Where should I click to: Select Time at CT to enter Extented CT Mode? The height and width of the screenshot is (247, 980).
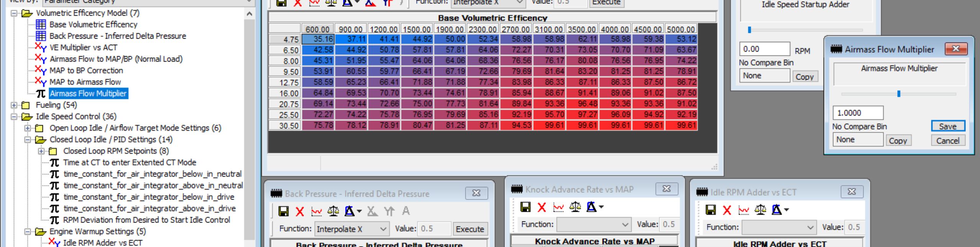[x=129, y=162]
